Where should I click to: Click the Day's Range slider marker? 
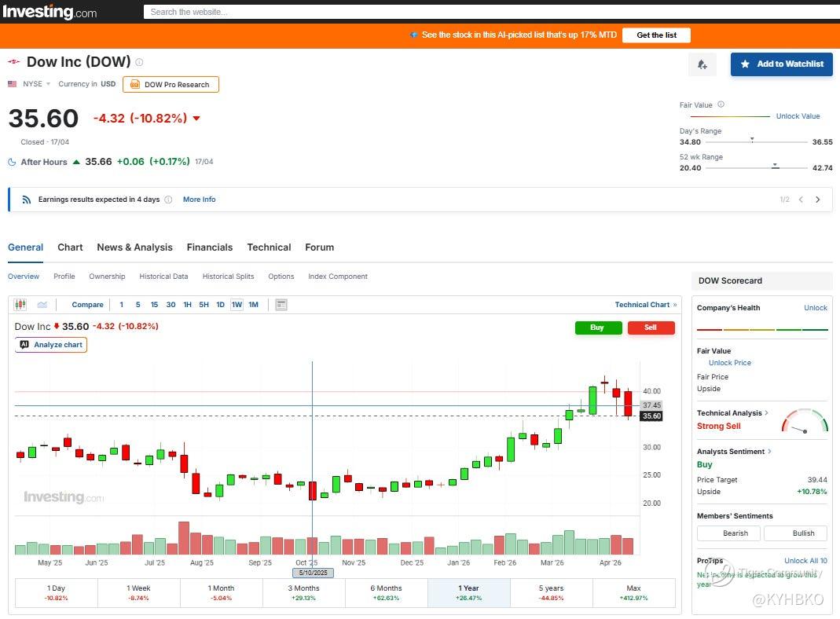click(x=752, y=140)
